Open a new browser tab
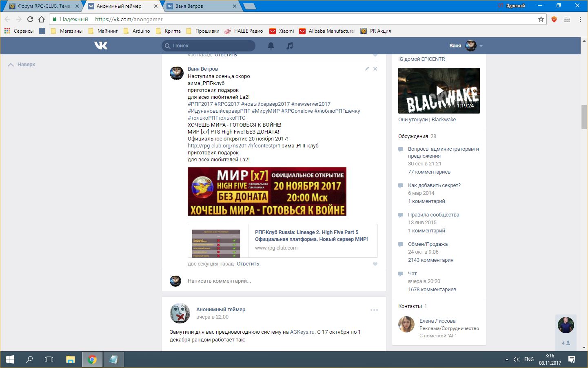Image resolution: width=588 pixels, height=368 pixels. 249,6
